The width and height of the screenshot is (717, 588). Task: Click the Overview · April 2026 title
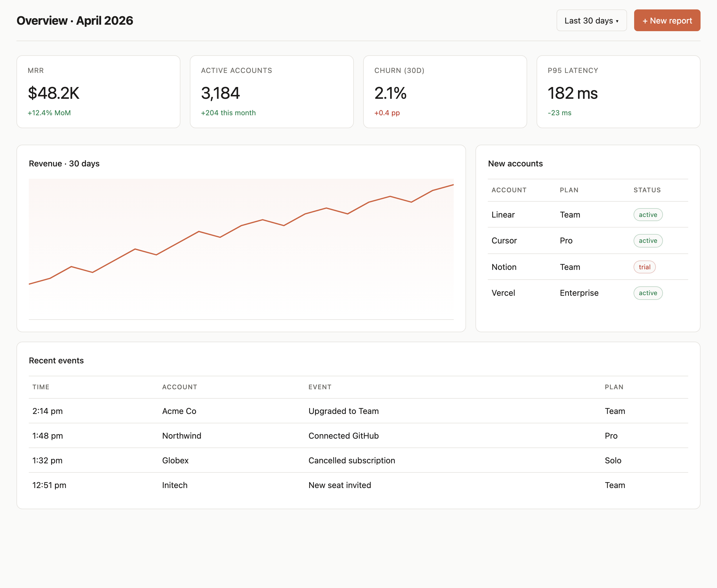pyautogui.click(x=75, y=21)
